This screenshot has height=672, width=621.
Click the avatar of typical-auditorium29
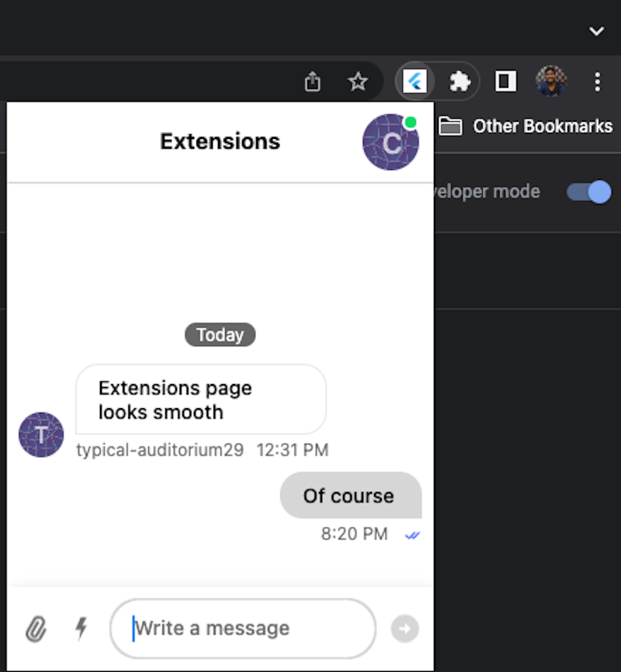pos(40,435)
